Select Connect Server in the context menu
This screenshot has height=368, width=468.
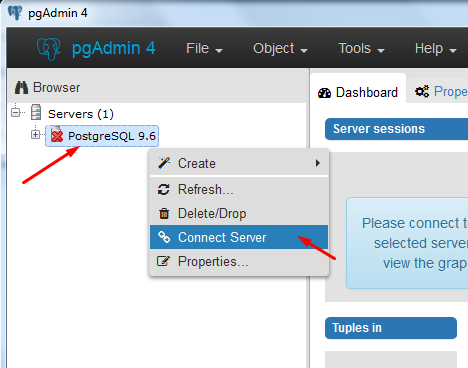(x=239, y=237)
